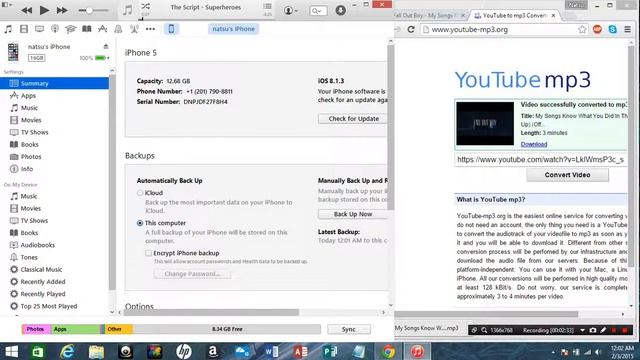Image resolution: width=640 pixels, height=360 pixels.
Task: Click Back Up Now button
Action: [353, 214]
